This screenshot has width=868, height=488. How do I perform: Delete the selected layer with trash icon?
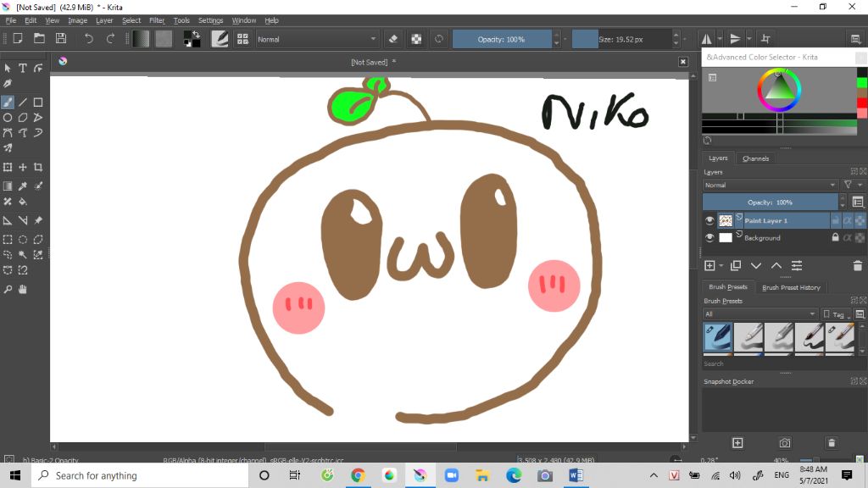pyautogui.click(x=858, y=265)
